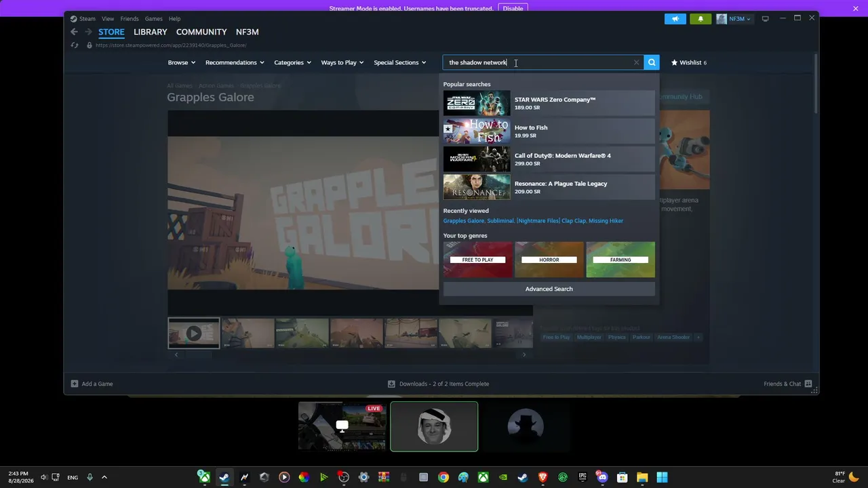The width and height of the screenshot is (868, 488).
Task: Expand the Ways to Play dropdown
Action: pos(342,62)
